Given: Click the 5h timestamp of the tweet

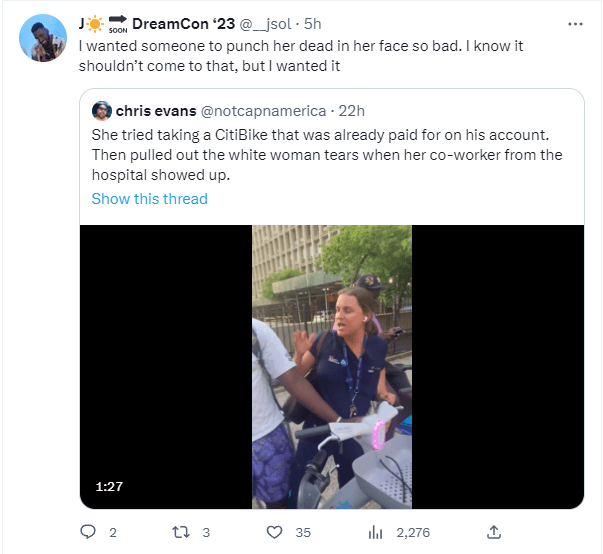Looking at the screenshot, I should pos(312,24).
